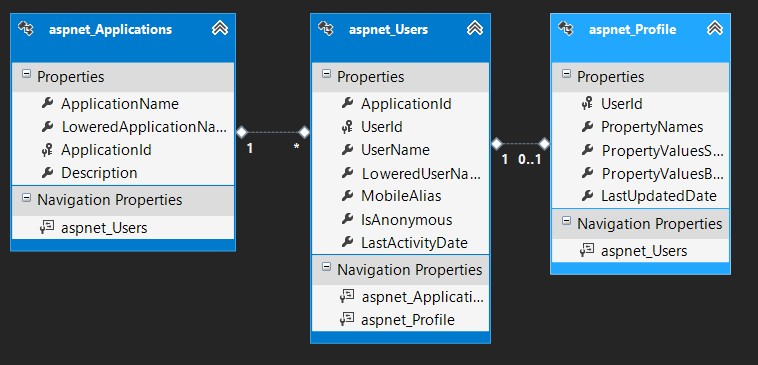Viewport: 758px width, 365px height.
Task: Click navigation icon beside aspnet_Users in aspnet_Profile
Action: pos(587,251)
